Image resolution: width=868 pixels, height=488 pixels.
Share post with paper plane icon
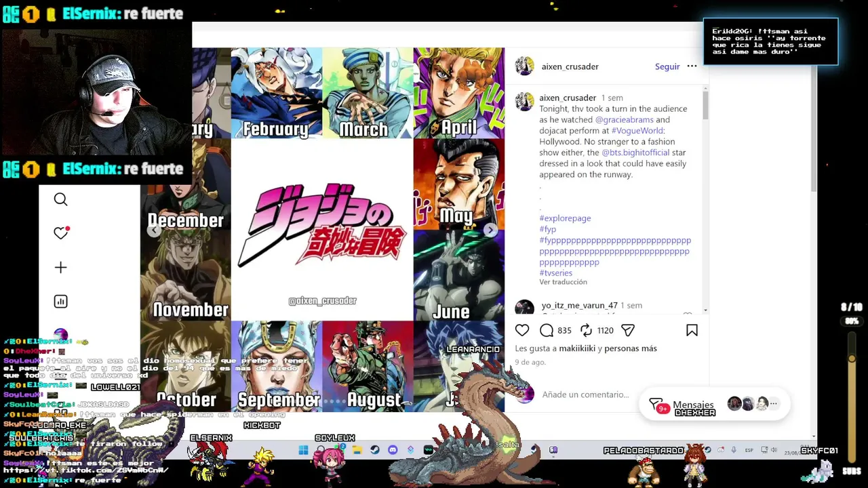pyautogui.click(x=628, y=330)
